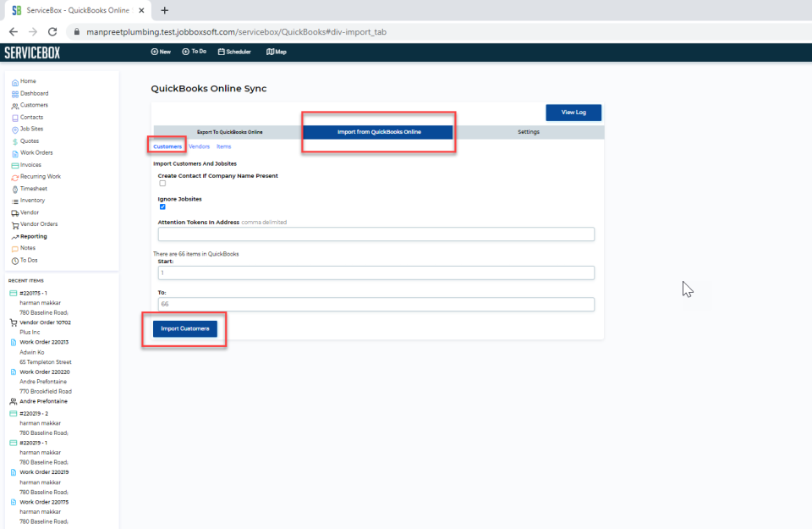Open Job Sites pin icon
812x529 pixels.
click(x=15, y=130)
